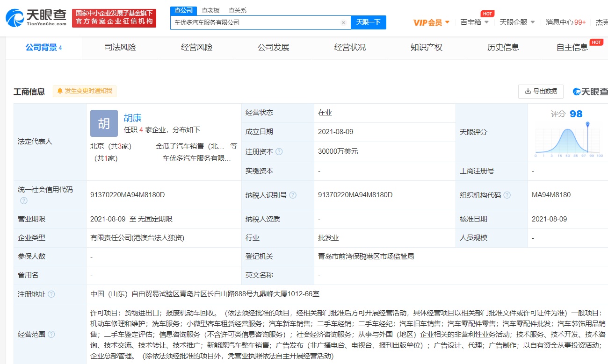Open the 天眼评分 distribution chart

569,139
